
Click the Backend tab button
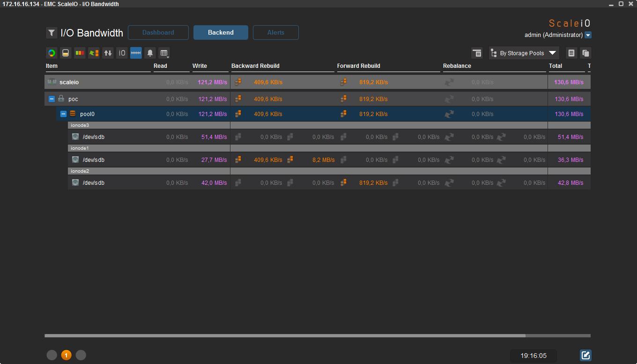click(221, 32)
